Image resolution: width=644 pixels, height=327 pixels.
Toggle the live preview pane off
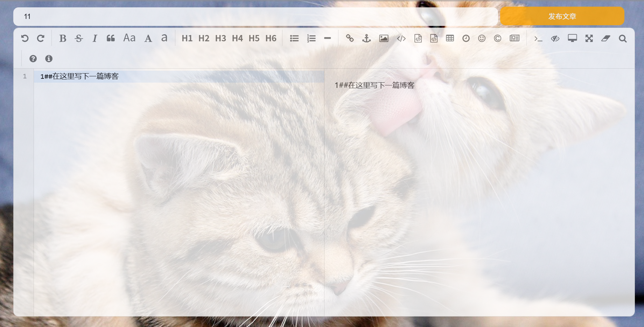(x=555, y=38)
